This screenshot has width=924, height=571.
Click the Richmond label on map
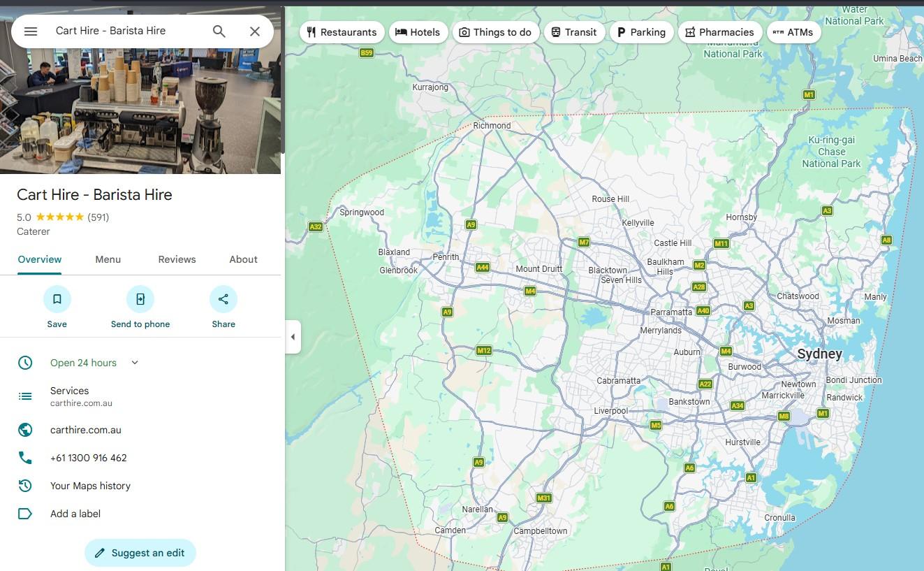[x=492, y=126]
